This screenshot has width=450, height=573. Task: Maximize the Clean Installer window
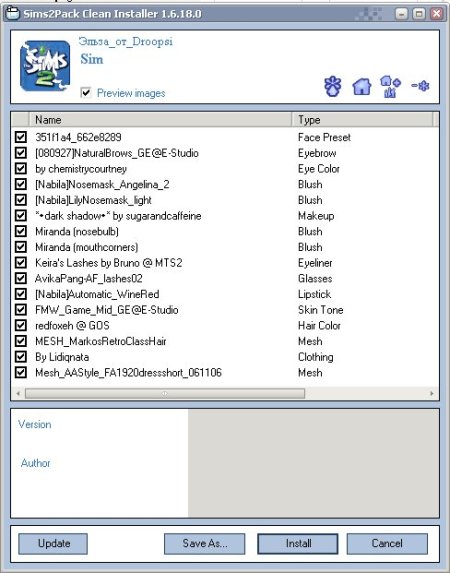(x=419, y=14)
